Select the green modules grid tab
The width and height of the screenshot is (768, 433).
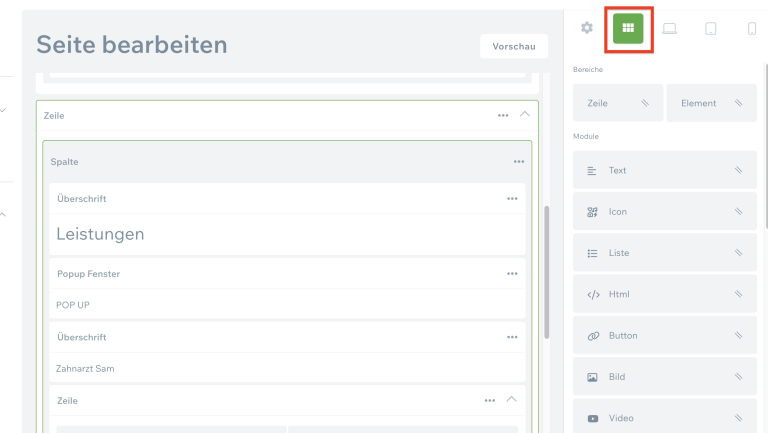tap(628, 28)
